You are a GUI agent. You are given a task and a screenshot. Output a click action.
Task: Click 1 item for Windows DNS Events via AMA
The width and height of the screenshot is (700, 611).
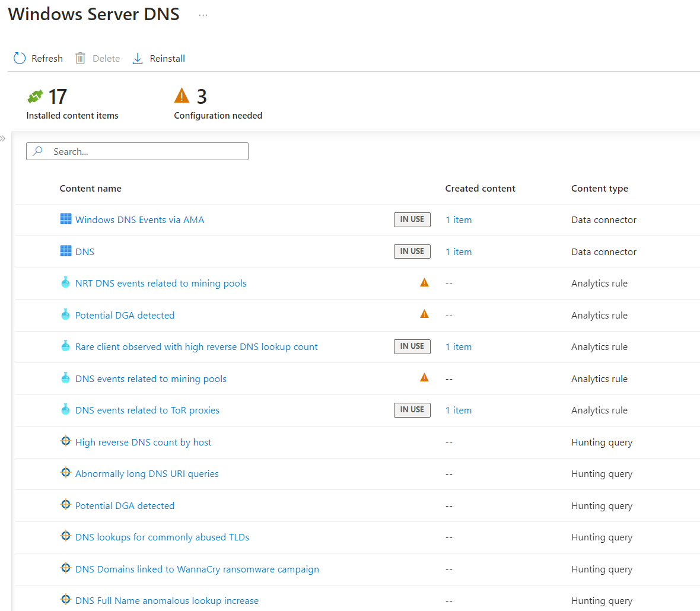[x=459, y=219]
